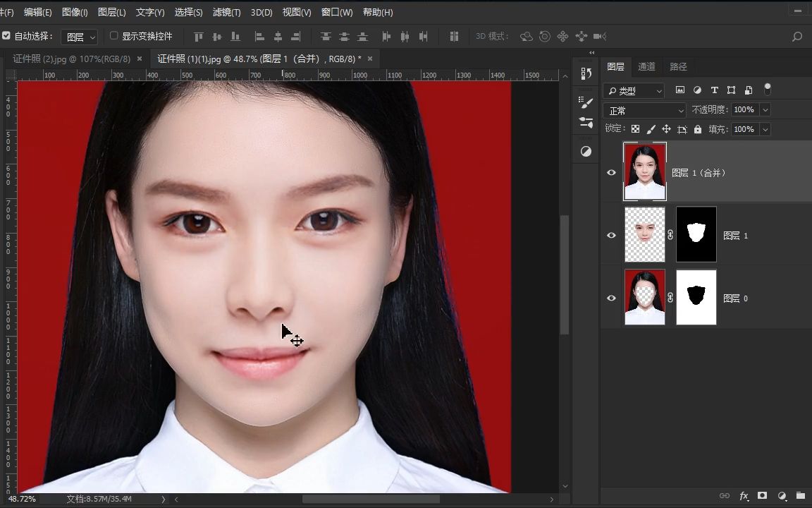The width and height of the screenshot is (812, 508).
Task: Lock transparent pixels
Action: [635, 129]
